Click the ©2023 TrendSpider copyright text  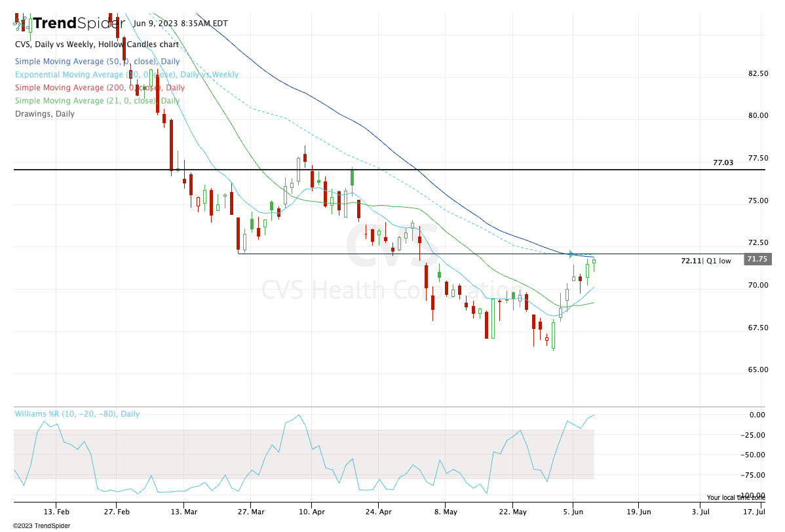(x=41, y=526)
